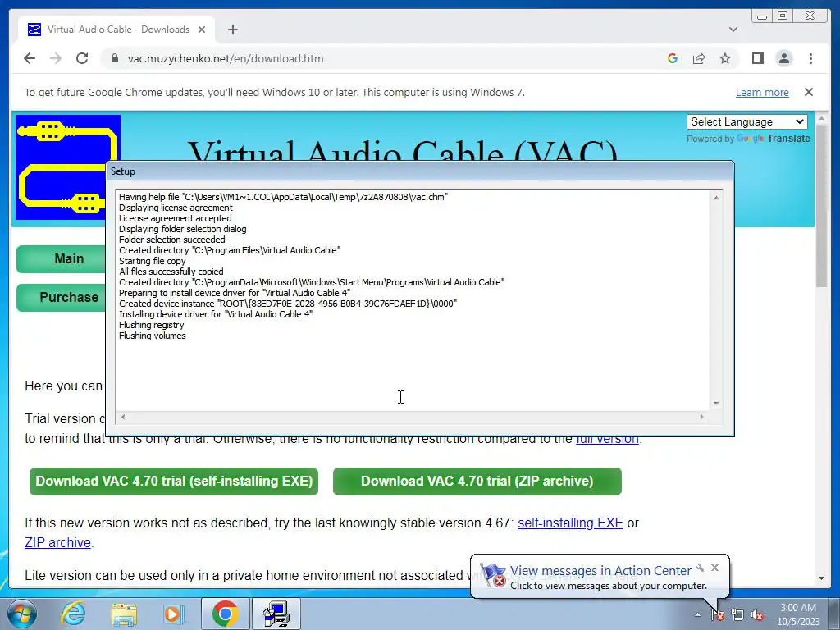The image size is (840, 630).
Task: Go back using Chrome's back arrow
Action: 30,58
